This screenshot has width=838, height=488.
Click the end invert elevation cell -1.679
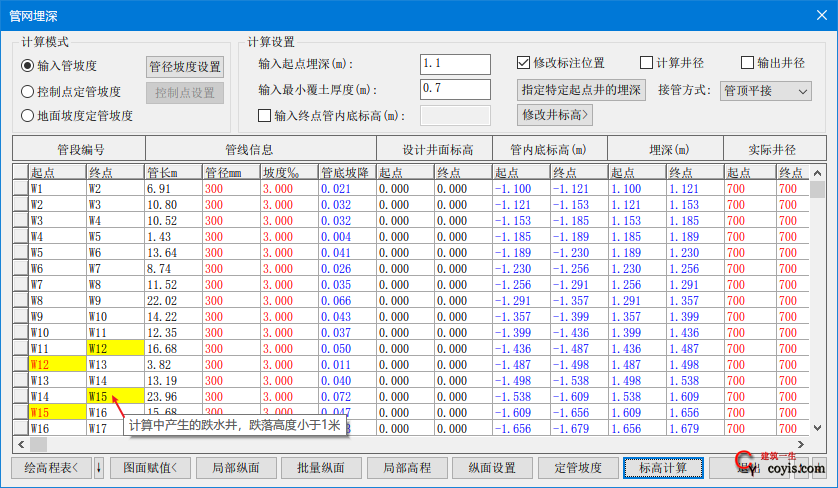tap(579, 429)
